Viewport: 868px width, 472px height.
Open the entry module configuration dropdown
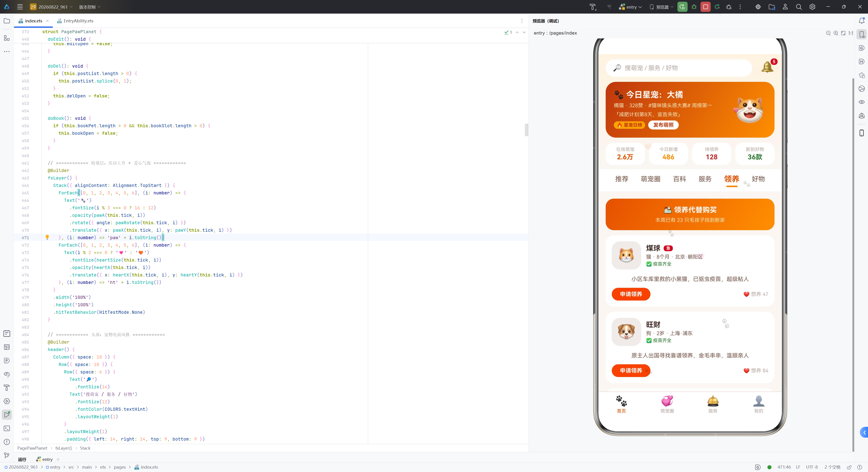click(630, 7)
